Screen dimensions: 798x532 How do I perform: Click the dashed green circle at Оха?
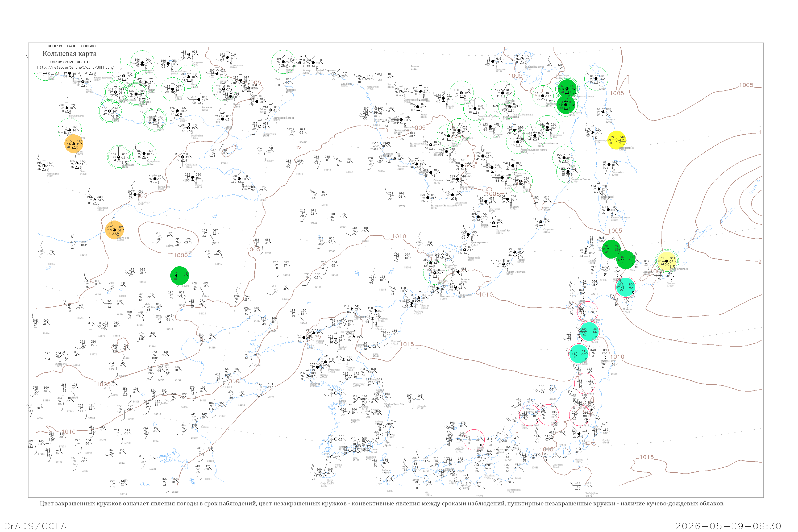(596, 79)
